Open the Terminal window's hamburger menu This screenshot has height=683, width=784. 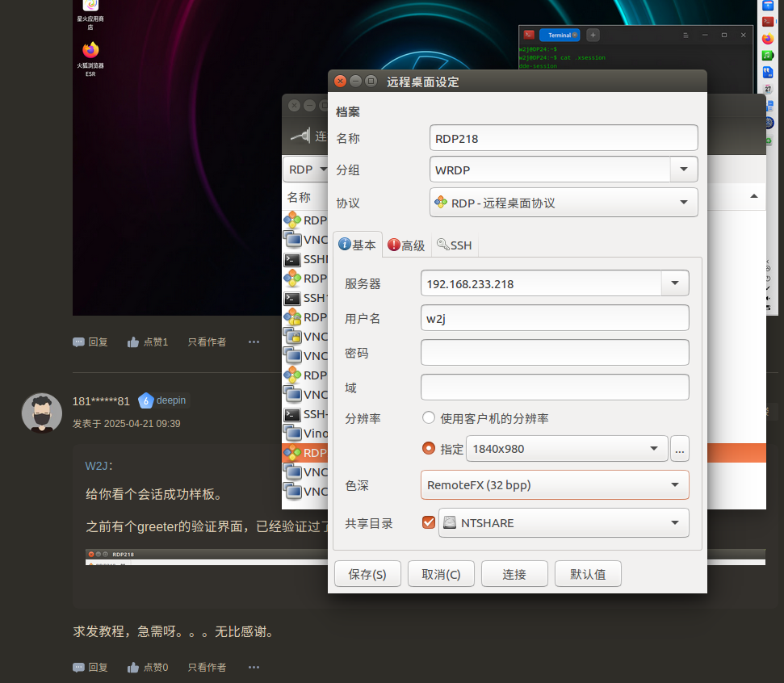coord(685,35)
